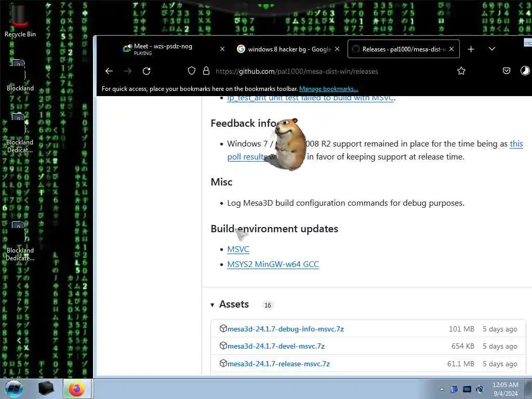This screenshot has width=532, height=399.
Task: Select the Releases pal1000/mesa-dist-win tab
Action: point(403,49)
